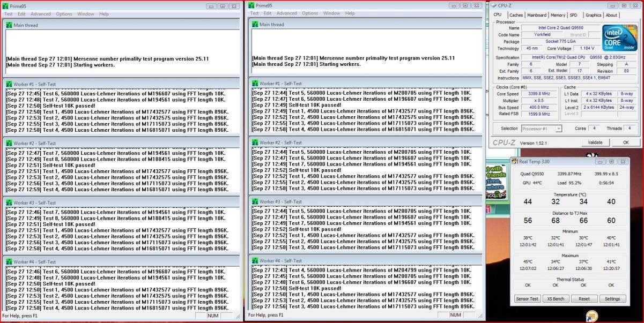This screenshot has width=644, height=323.
Task: Click the 'Load 95.2%' readout in Real Temp
Action: point(568,183)
